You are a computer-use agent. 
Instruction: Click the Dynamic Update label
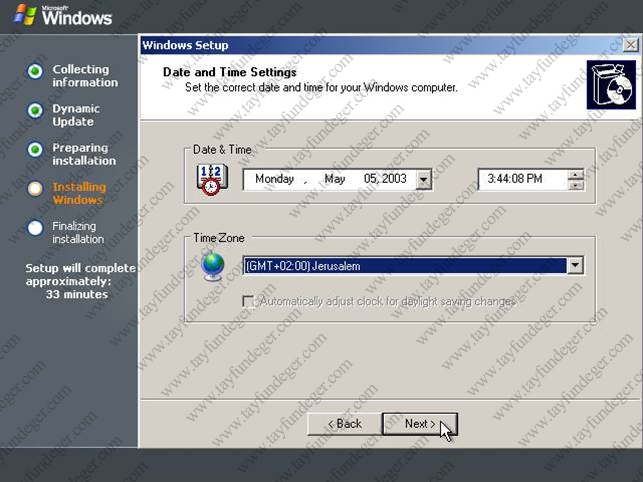point(76,115)
